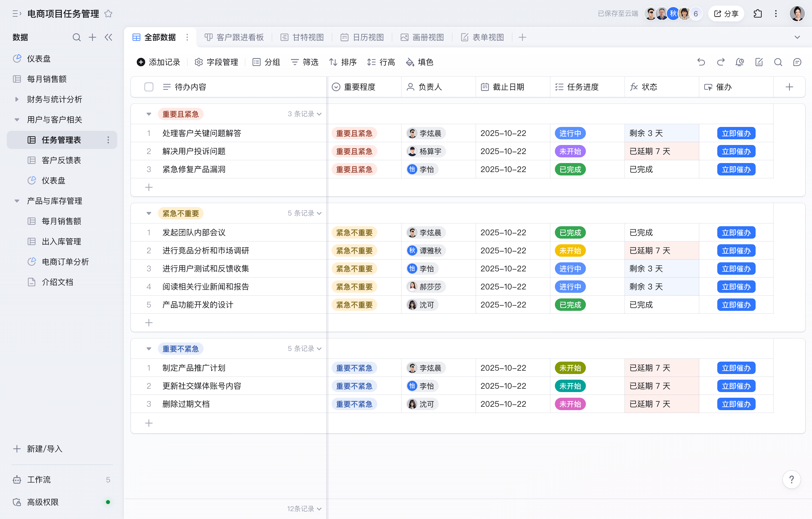Open the 12条记录 dropdown at bottom
This screenshot has height=519, width=812.
click(x=304, y=508)
